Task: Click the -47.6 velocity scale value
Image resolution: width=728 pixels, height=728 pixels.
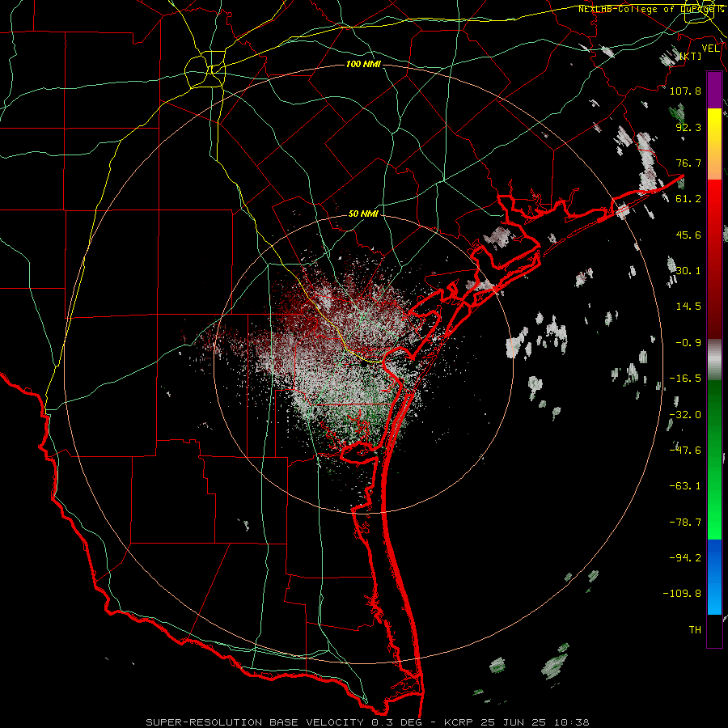Action: point(685,451)
